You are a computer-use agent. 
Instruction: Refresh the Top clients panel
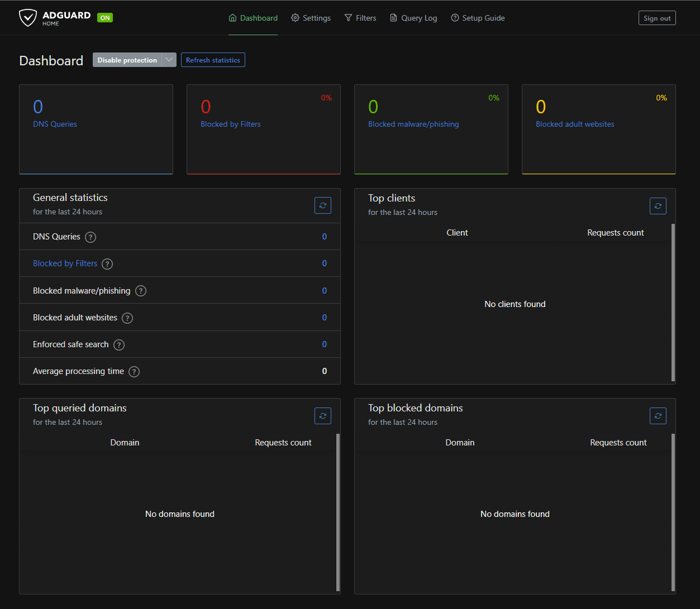click(658, 206)
